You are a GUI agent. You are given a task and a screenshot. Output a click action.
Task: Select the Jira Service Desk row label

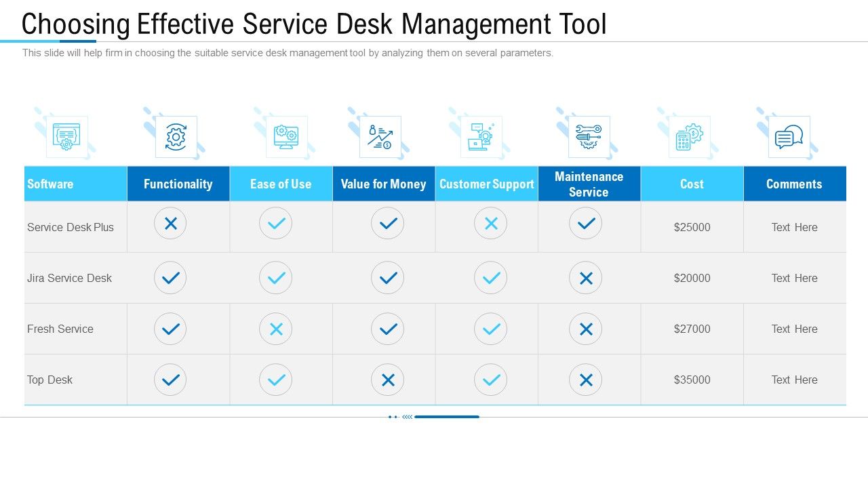coord(69,278)
